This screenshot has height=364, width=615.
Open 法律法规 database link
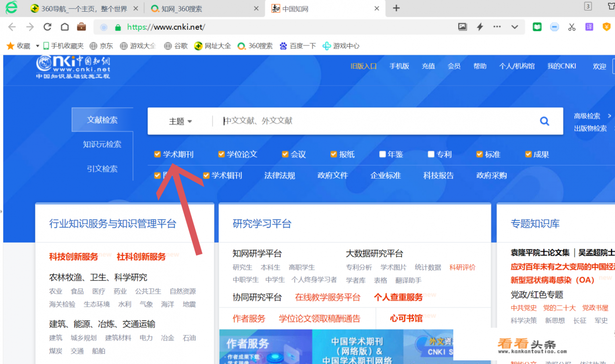[x=280, y=175]
